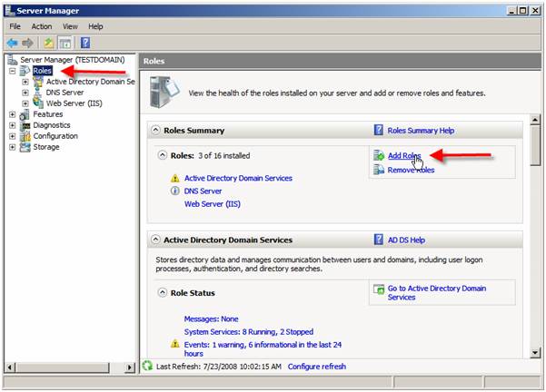Click the DNS Server tree icon
This screenshot has height=392, width=546.
pos(37,93)
